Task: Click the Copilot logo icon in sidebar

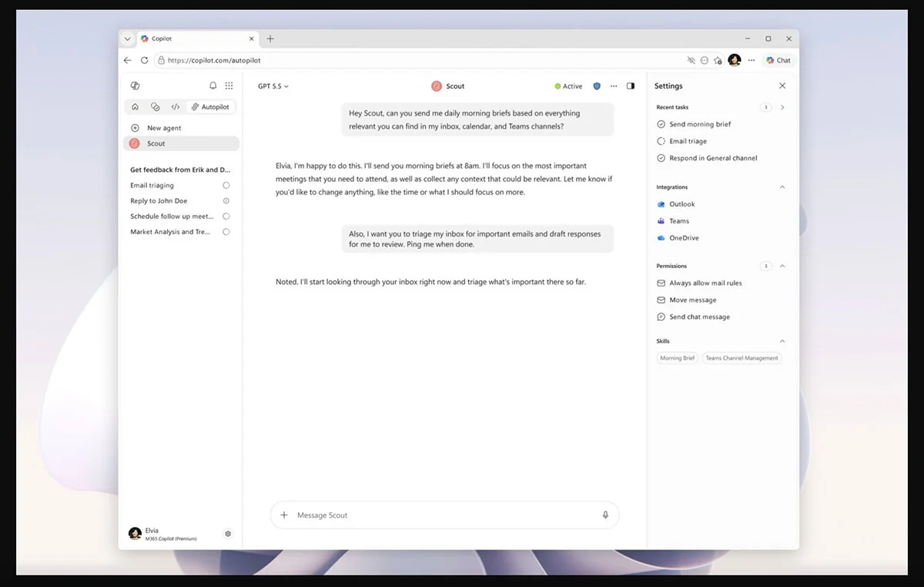Action: (x=136, y=86)
